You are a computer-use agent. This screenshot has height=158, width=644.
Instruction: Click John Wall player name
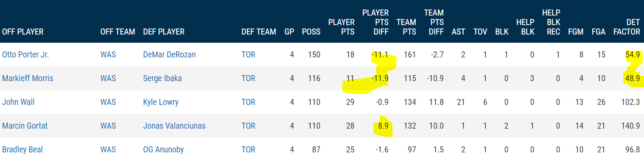(18, 102)
